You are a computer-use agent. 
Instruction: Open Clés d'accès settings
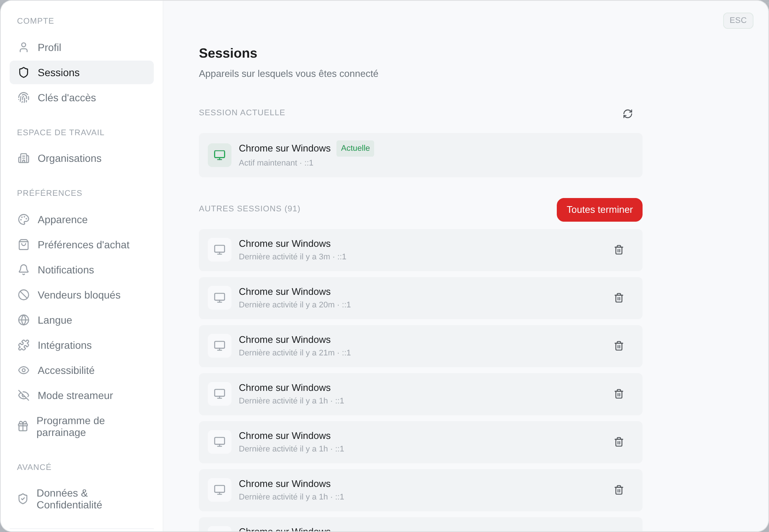pyautogui.click(x=81, y=98)
